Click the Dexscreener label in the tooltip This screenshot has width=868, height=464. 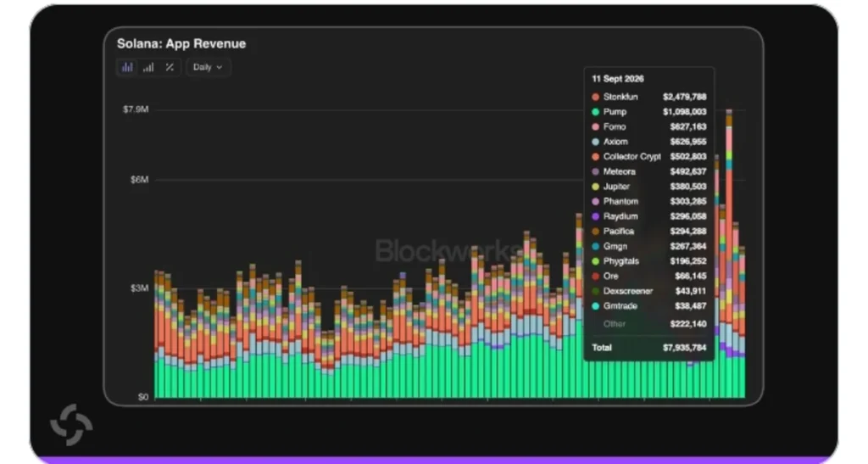click(628, 291)
